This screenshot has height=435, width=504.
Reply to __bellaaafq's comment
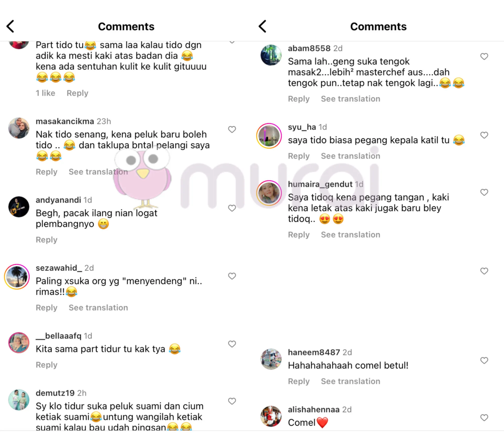(46, 365)
